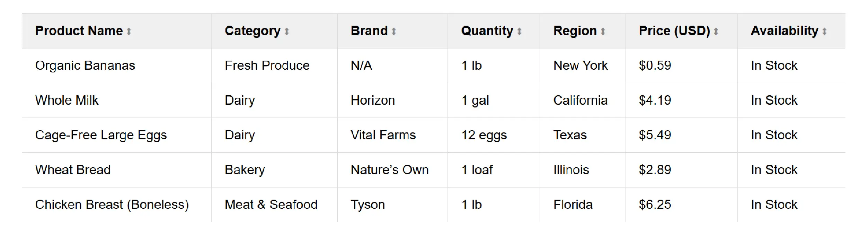Click the Nature's Own brand cell
The width and height of the screenshot is (868, 235).
[x=389, y=170]
